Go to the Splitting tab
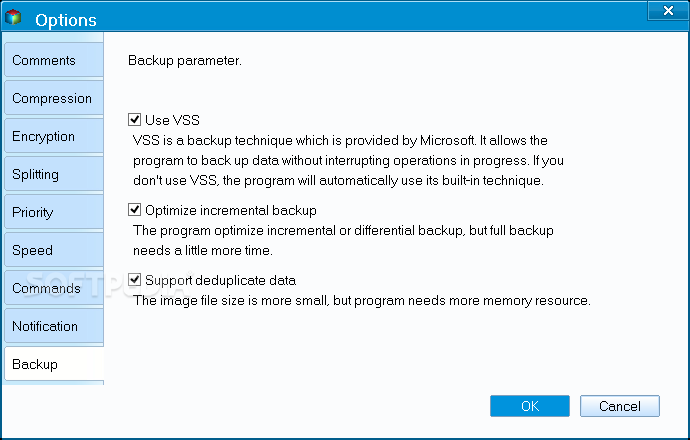 tap(54, 174)
